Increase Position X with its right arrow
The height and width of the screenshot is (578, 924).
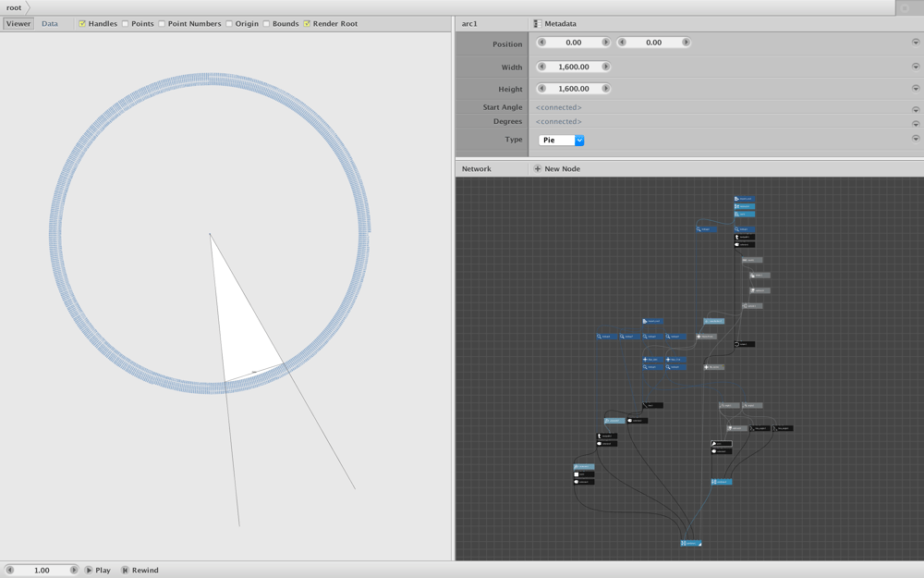[x=605, y=43]
